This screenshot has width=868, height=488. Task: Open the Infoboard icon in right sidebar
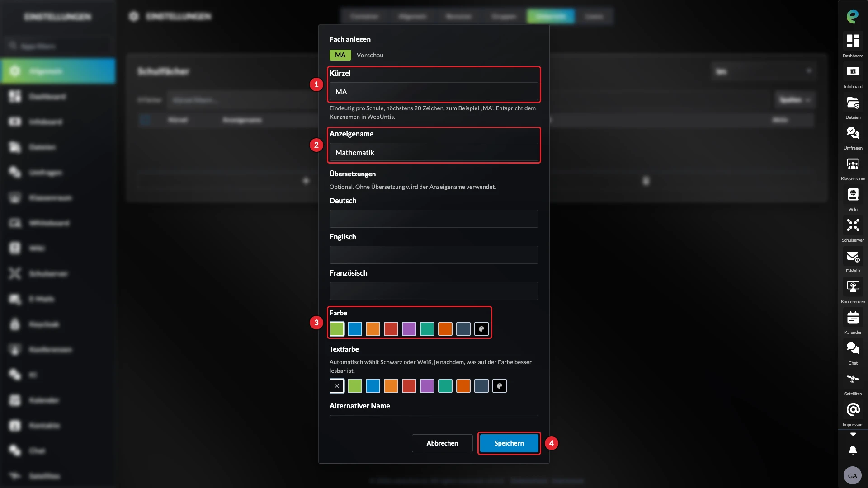tap(853, 72)
